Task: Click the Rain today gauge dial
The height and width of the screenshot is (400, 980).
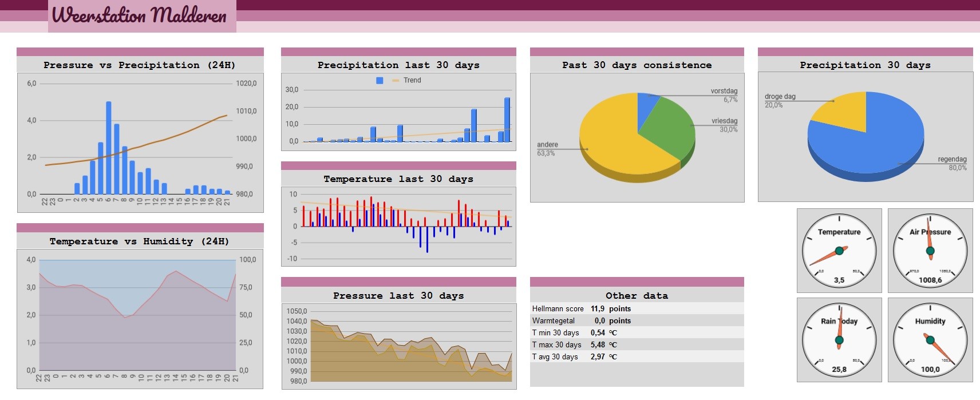Action: pyautogui.click(x=839, y=340)
